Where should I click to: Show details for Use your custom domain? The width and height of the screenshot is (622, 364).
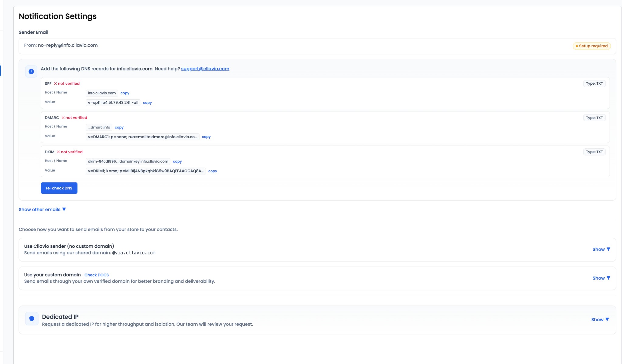601,278
